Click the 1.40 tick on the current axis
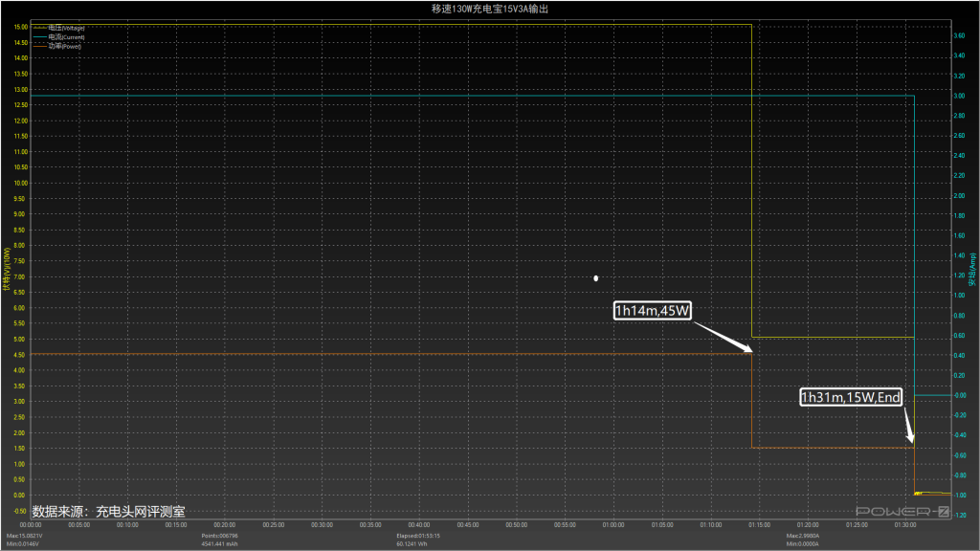This screenshot has width=980, height=551. pos(959,255)
